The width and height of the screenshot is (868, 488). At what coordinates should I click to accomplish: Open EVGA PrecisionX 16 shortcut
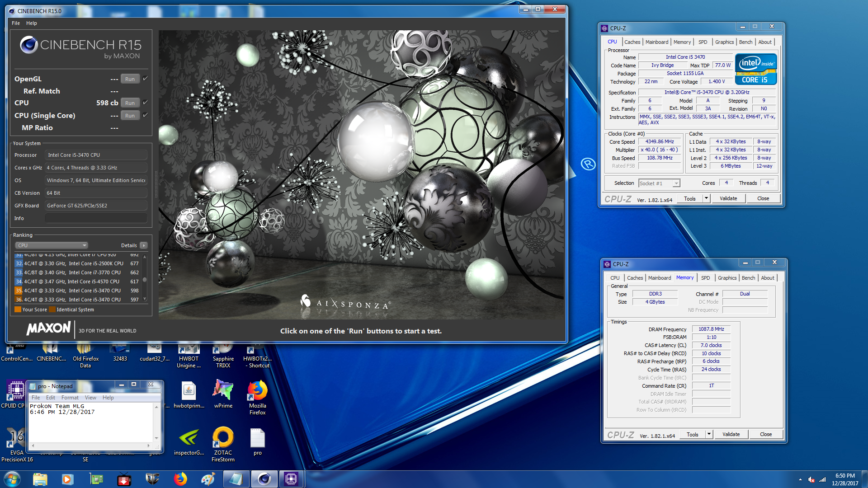pyautogui.click(x=17, y=445)
